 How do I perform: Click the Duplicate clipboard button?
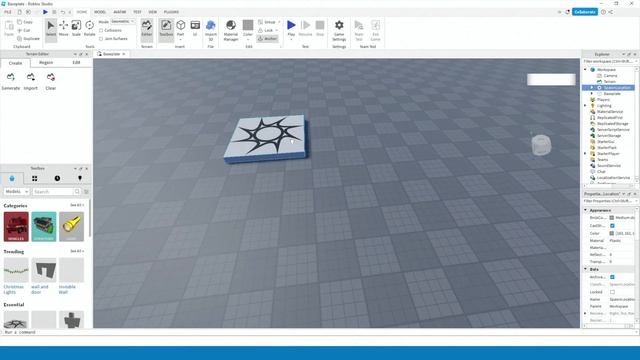[29, 38]
